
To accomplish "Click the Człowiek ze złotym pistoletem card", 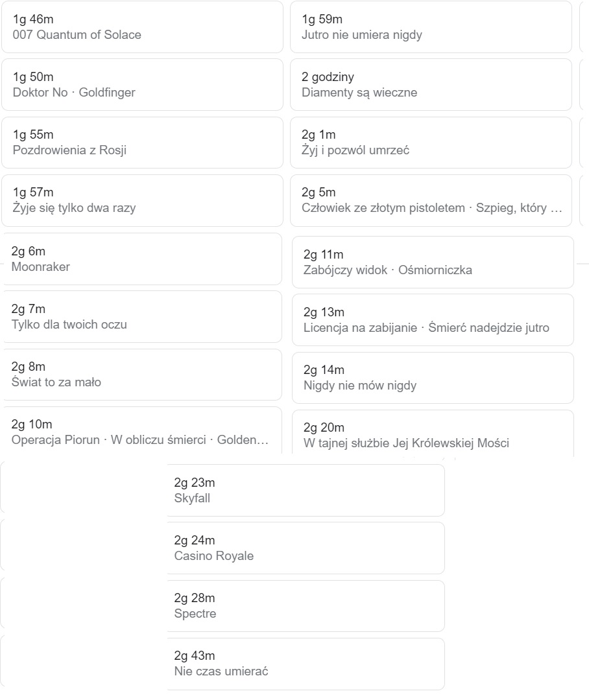I will click(431, 200).
